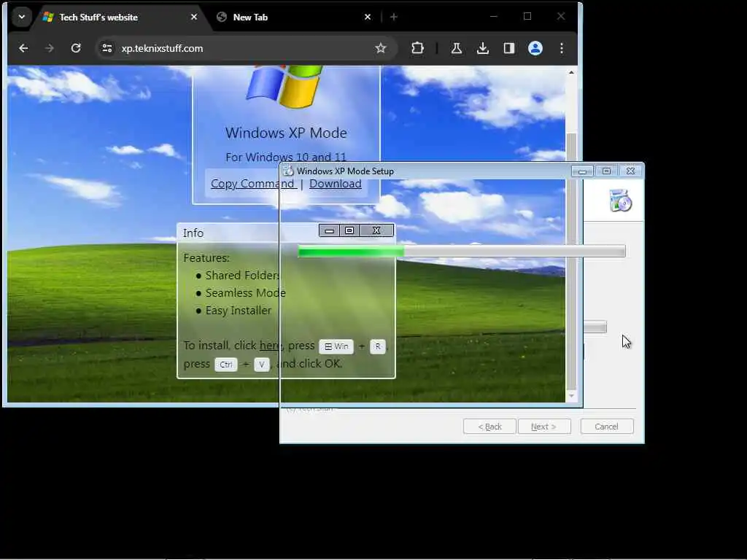747x560 pixels.
Task: Click the Download link
Action: click(x=336, y=183)
